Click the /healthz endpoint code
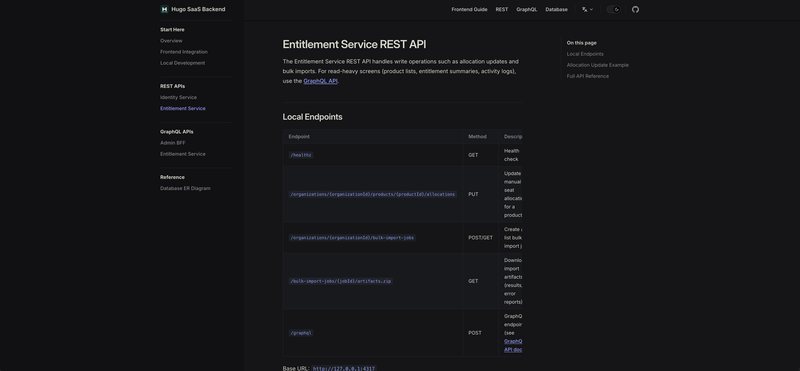 (301, 155)
